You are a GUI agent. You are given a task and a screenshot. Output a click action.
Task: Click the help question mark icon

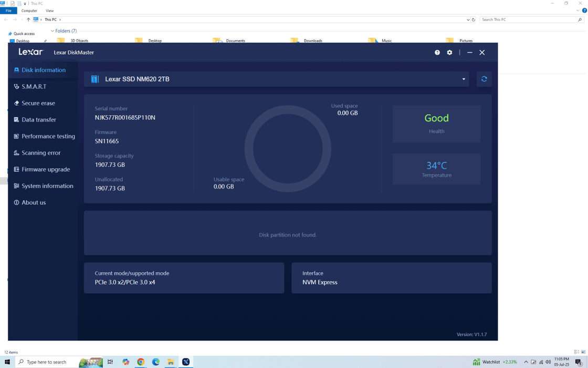pos(437,53)
